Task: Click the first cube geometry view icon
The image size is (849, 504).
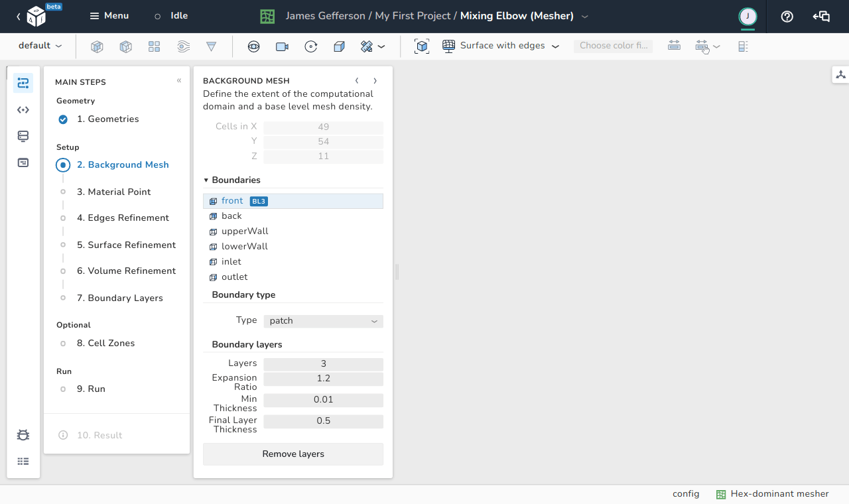Action: click(x=97, y=46)
